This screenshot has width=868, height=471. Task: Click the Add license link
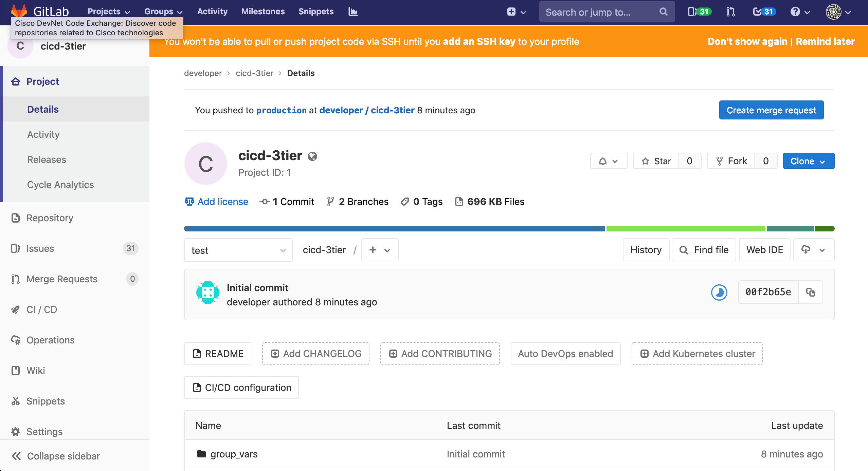pyautogui.click(x=222, y=202)
